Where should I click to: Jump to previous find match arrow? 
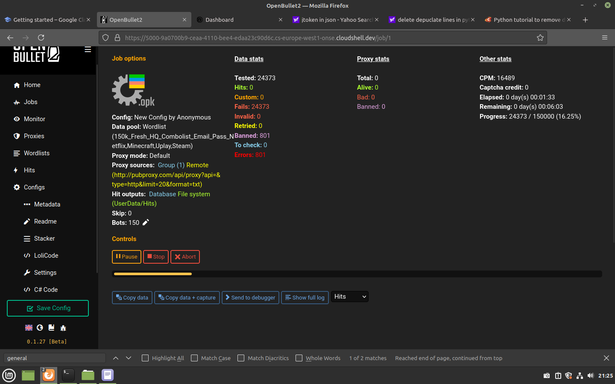coord(116,358)
